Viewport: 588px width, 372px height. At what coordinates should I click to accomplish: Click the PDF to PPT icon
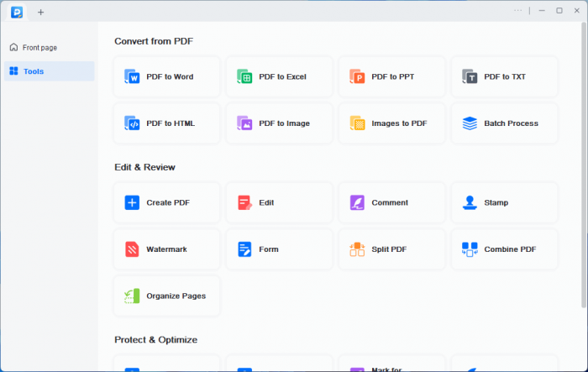[357, 76]
